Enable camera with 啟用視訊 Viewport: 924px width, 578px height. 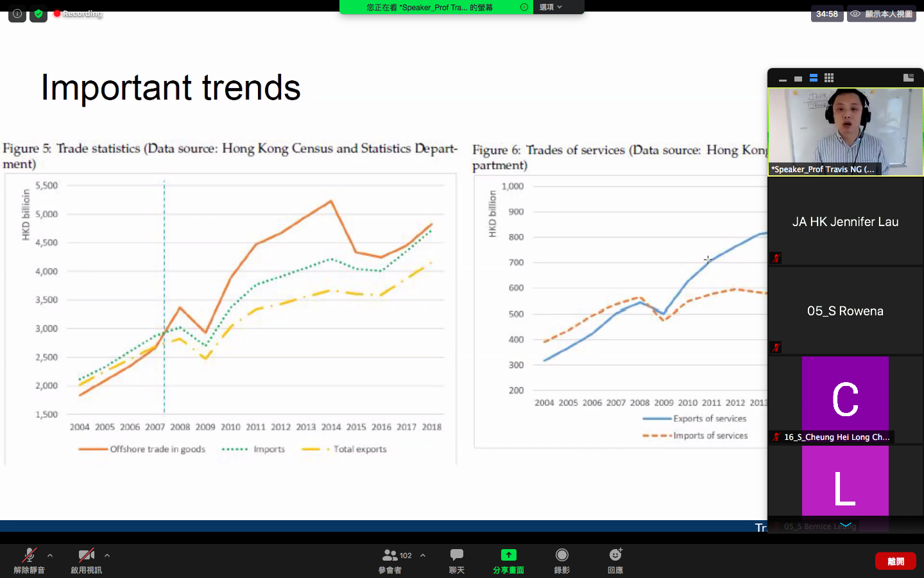tap(86, 560)
